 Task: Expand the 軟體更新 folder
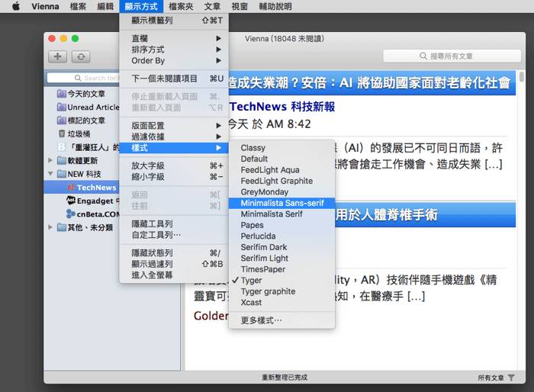pos(50,160)
